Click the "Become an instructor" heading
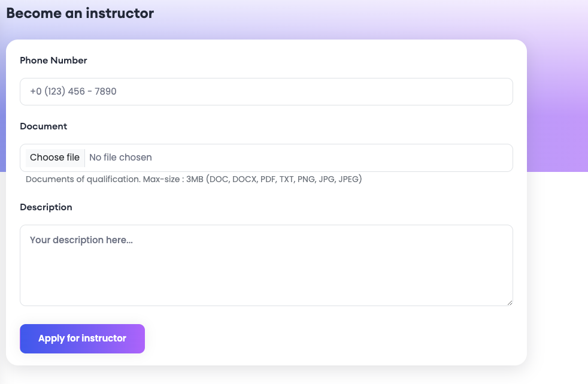The width and height of the screenshot is (588, 384). tap(80, 13)
